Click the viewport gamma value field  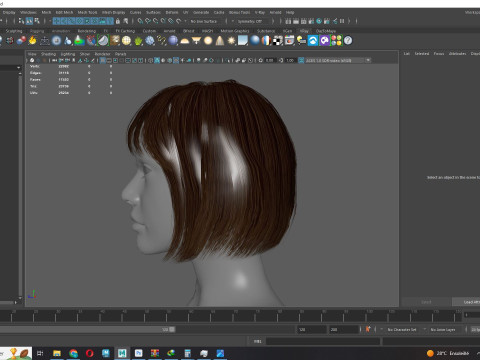click(290, 60)
